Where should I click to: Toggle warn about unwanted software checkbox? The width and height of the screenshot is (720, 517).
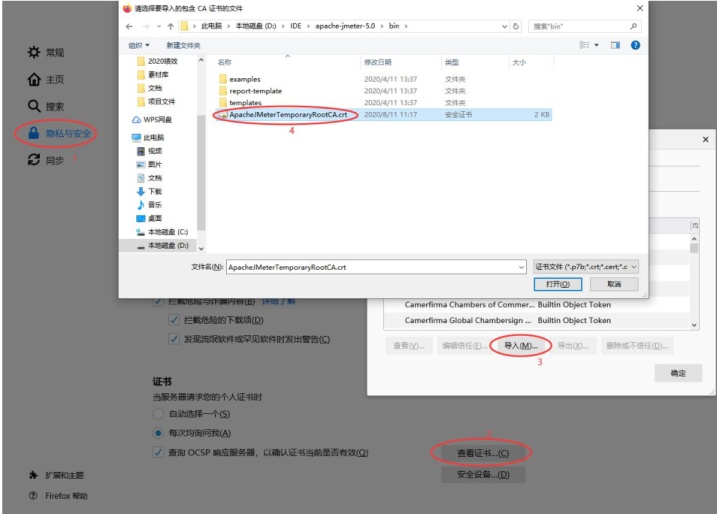tap(174, 339)
